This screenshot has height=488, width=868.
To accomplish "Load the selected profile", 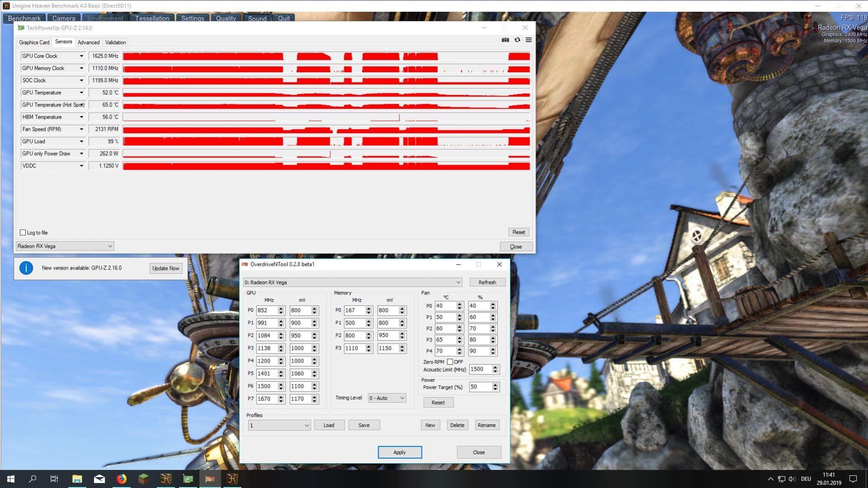I will point(329,425).
